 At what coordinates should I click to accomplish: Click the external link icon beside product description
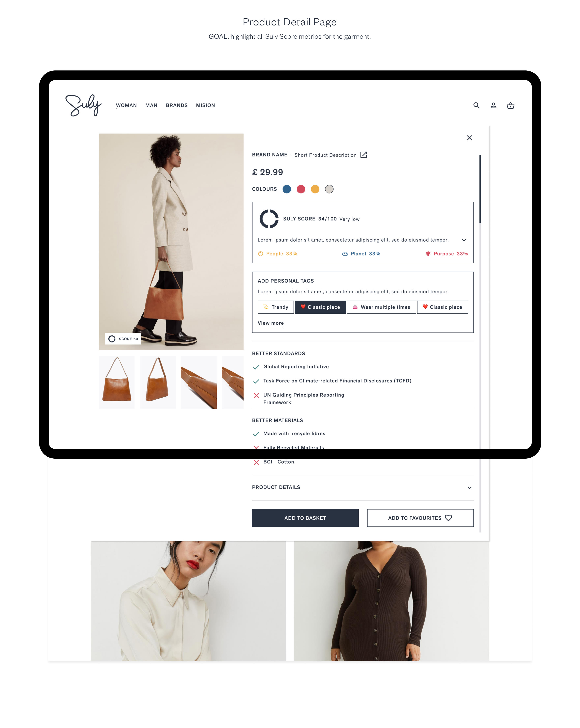[x=364, y=155]
